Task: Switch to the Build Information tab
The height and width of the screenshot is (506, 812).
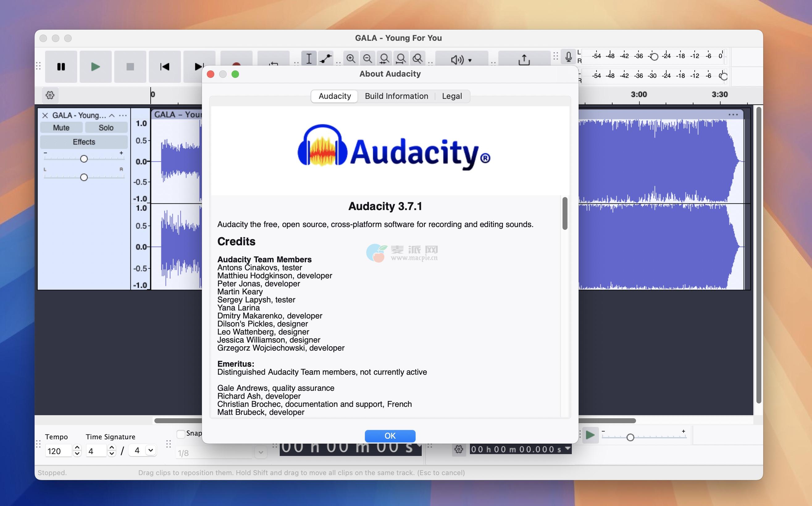Action: coord(396,96)
